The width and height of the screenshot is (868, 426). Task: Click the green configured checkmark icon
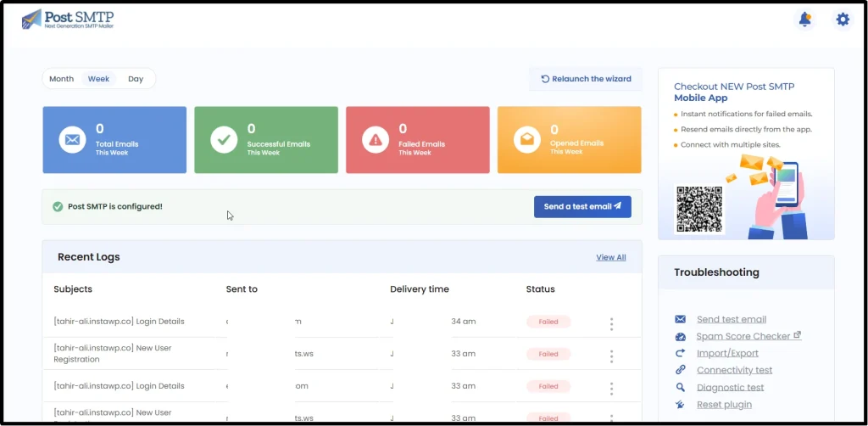click(58, 206)
